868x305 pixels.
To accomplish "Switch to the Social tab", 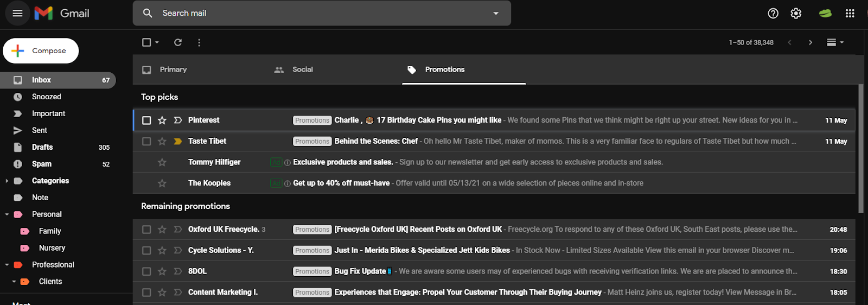I will [302, 69].
